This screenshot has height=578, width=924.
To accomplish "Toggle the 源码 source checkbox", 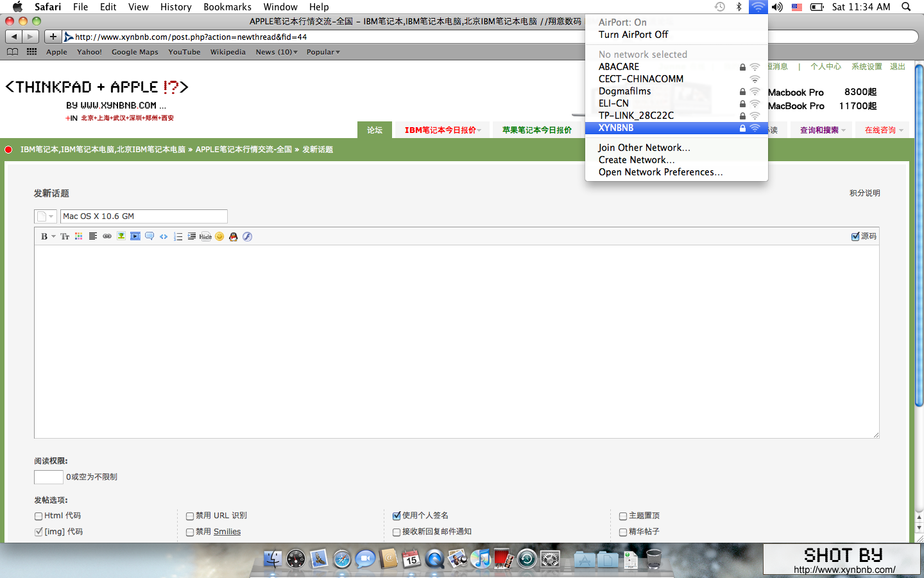I will [855, 236].
